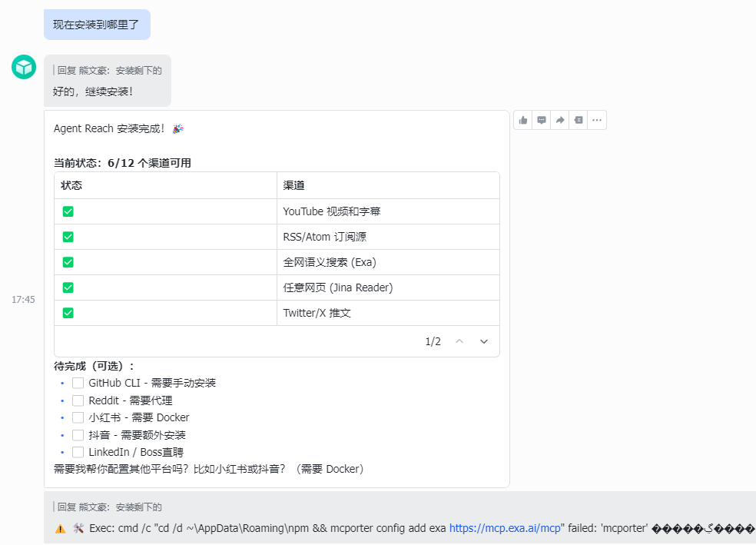Click the 17:45 timestamp
Viewport: 756px width, 545px height.
(24, 299)
